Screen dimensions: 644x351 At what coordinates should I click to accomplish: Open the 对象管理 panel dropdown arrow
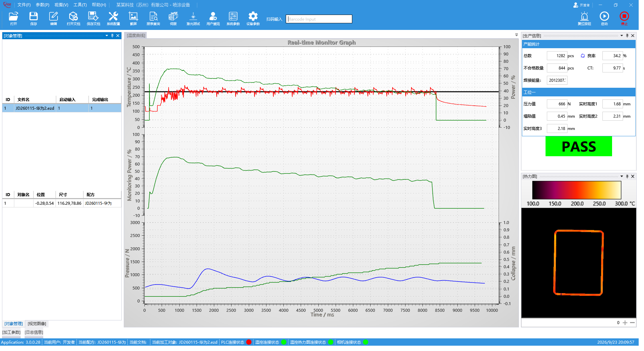107,36
